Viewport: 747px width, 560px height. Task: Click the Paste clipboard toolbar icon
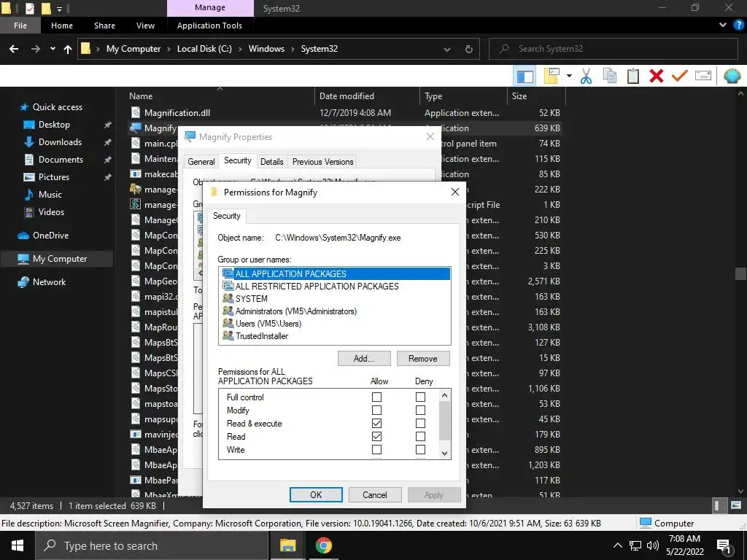633,76
